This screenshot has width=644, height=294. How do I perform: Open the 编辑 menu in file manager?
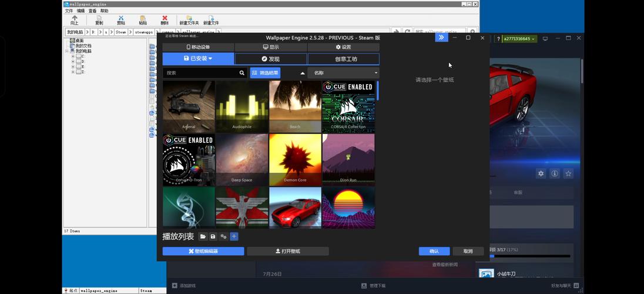click(x=80, y=11)
